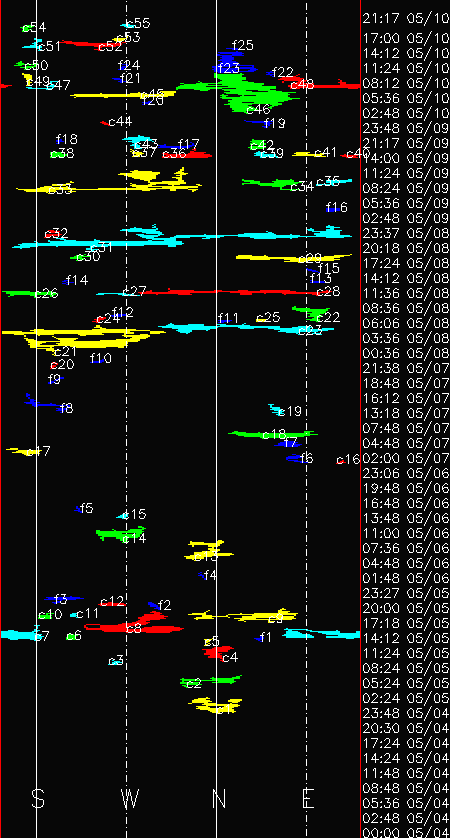Click the c1 yellow event marker

(x=216, y=705)
